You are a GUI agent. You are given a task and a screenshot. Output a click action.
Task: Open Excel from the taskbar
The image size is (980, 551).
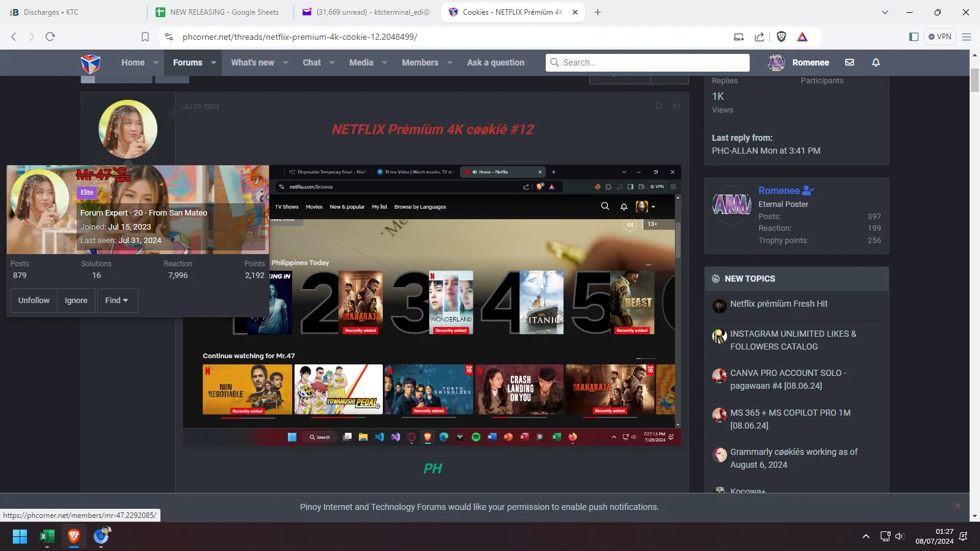pos(47,536)
